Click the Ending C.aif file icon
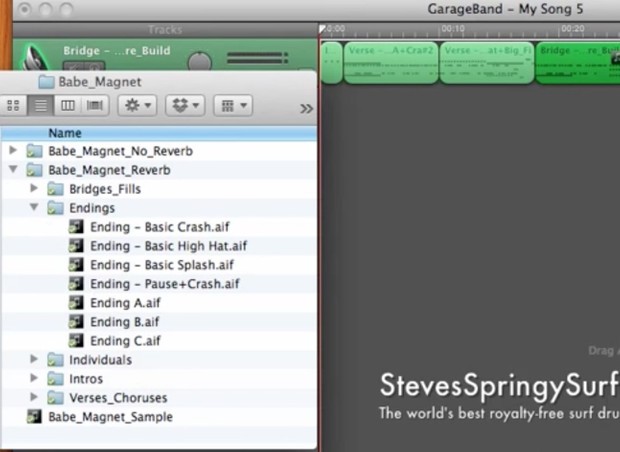The height and width of the screenshot is (452, 620). pos(76,340)
